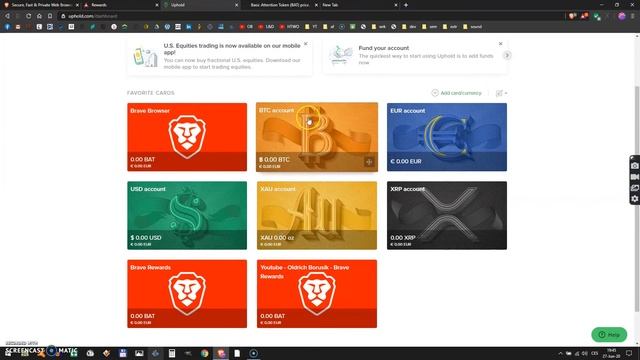This screenshot has height=360, width=640.
Task: Show hidden system tray icons
Action: 560,353
